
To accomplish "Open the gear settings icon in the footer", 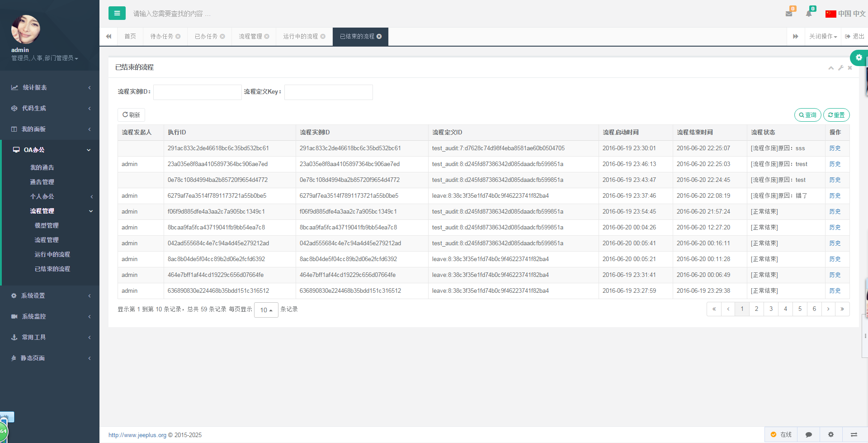I will tap(831, 434).
